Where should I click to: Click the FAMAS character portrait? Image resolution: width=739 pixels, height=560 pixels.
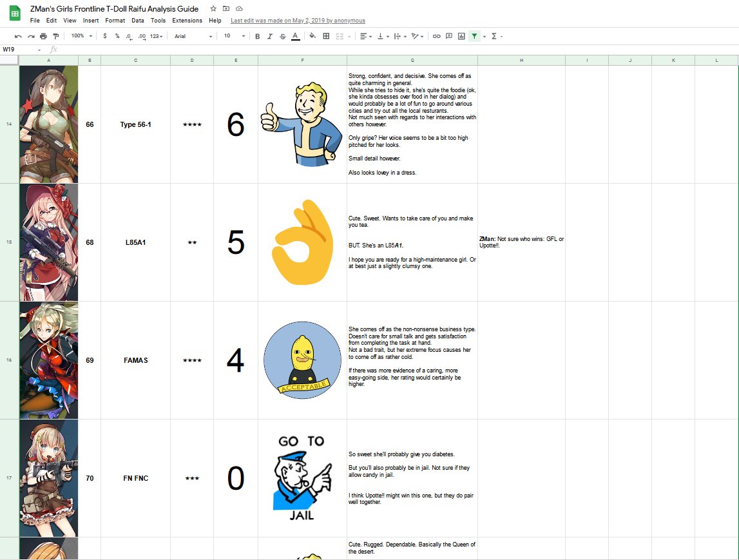coord(48,360)
